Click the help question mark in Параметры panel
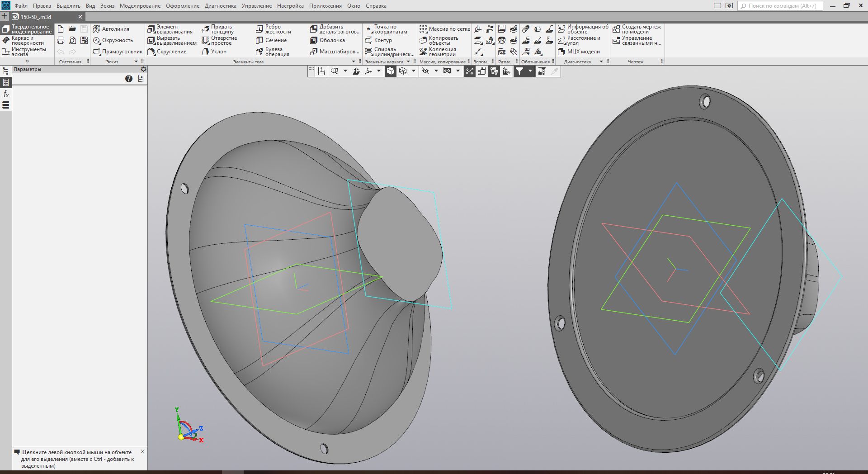This screenshot has height=474, width=868. coord(129,79)
